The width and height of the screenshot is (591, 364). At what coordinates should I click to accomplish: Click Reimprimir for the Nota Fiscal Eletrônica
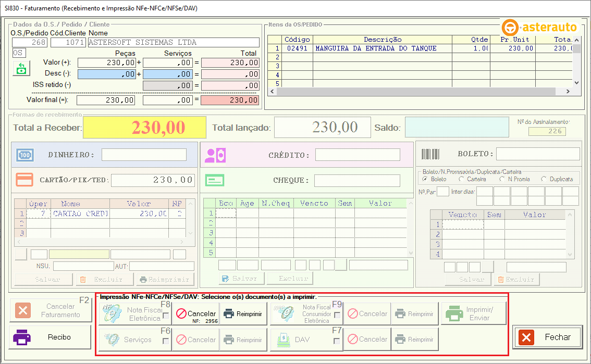[243, 313]
